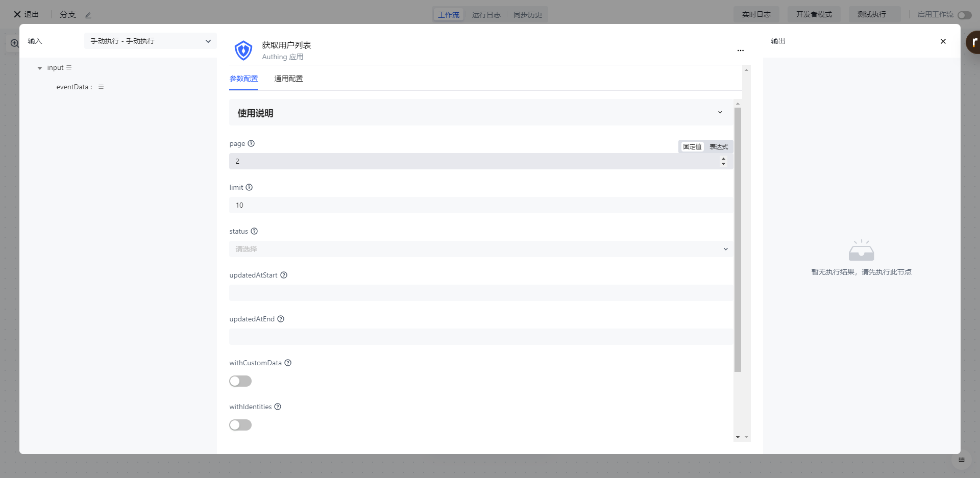The width and height of the screenshot is (980, 478).
Task: Open the three-dot more options menu
Action: click(740, 51)
